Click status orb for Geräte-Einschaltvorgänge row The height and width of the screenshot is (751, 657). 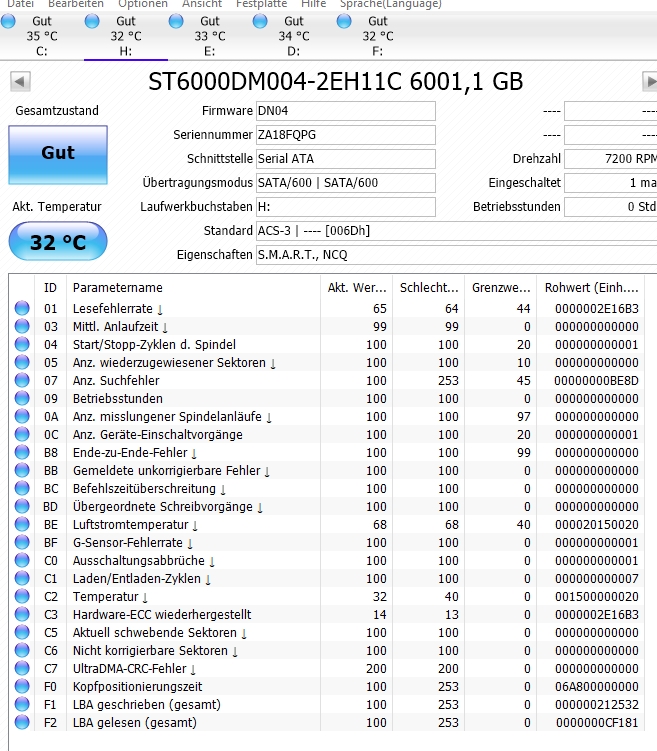22,434
